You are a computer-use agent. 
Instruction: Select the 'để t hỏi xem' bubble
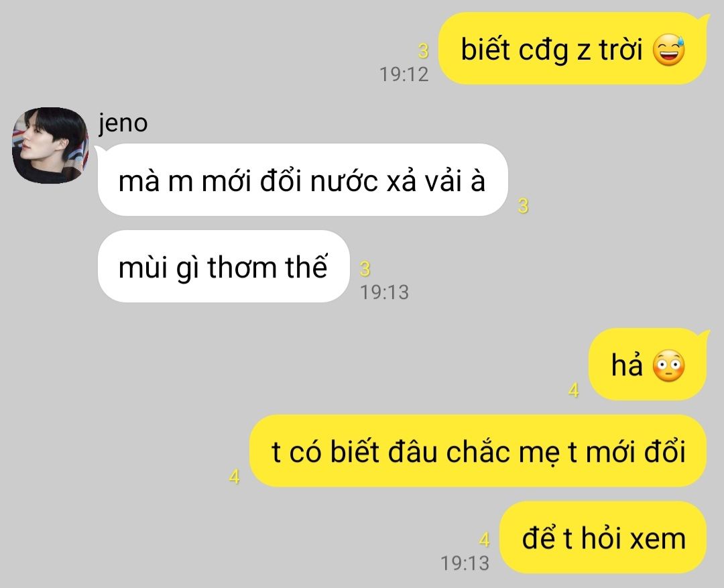603,538
